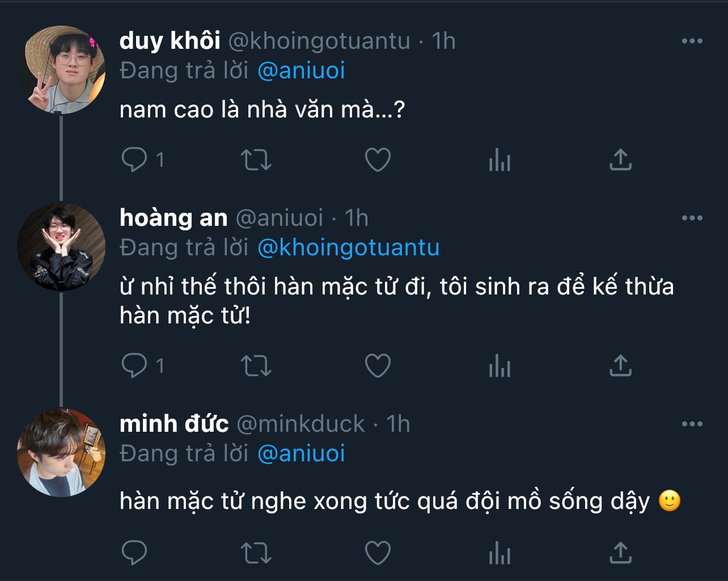Open duy khôi's profile picture
This screenshot has height=581, width=728.
pyautogui.click(x=61, y=70)
